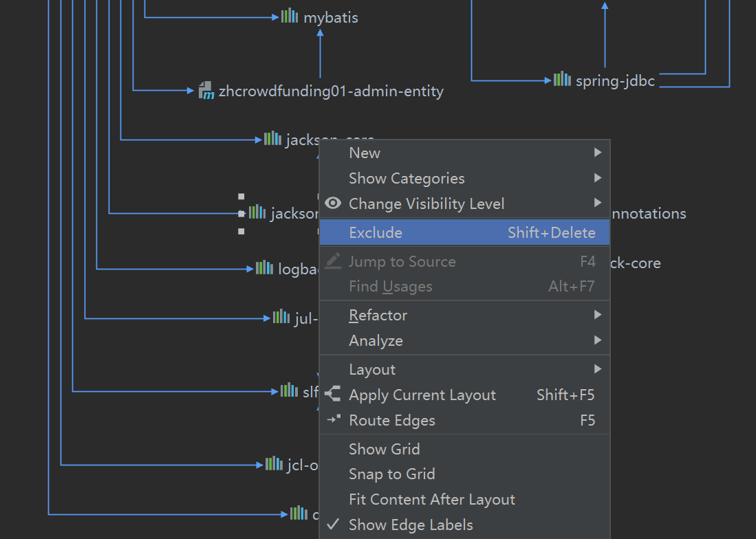Select the partially hidden 'nnotations' node label
Screen dimensions: 756x539
[x=649, y=214]
